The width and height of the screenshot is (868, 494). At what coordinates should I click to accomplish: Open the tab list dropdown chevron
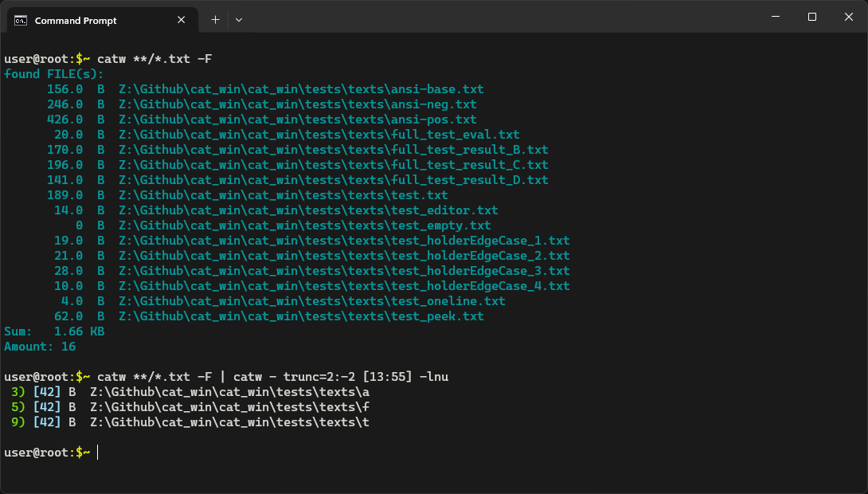[238, 19]
